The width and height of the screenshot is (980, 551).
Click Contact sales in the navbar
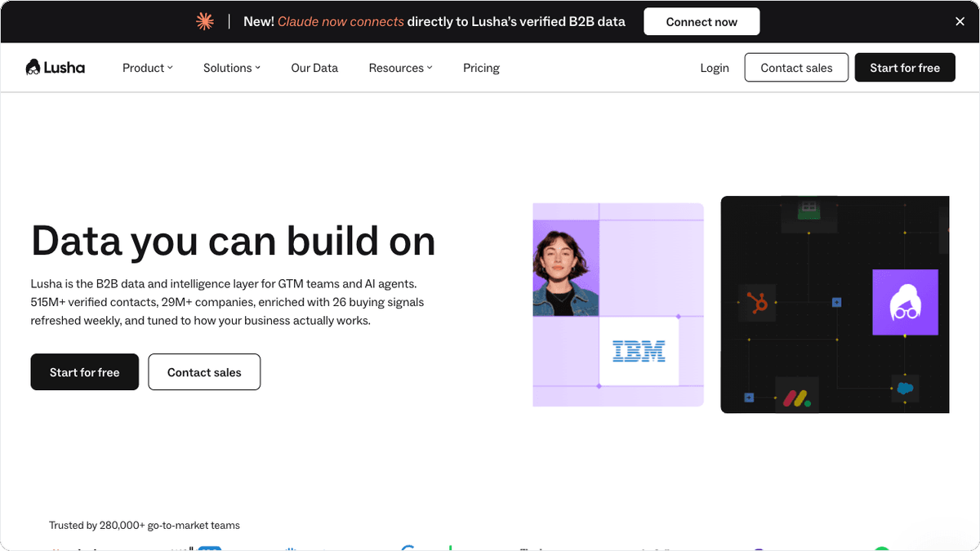pos(796,68)
